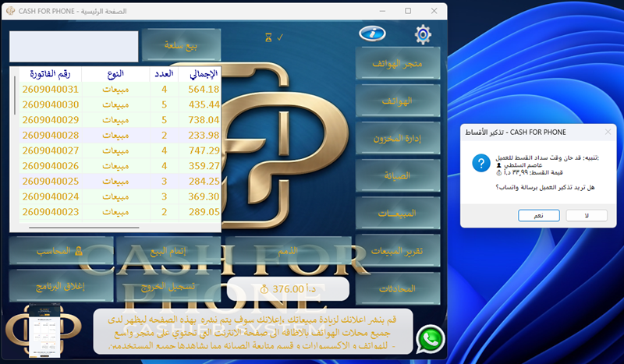The width and height of the screenshot is (624, 364).
Task: Click تسجيل الخروج logout button
Action: click(x=168, y=286)
